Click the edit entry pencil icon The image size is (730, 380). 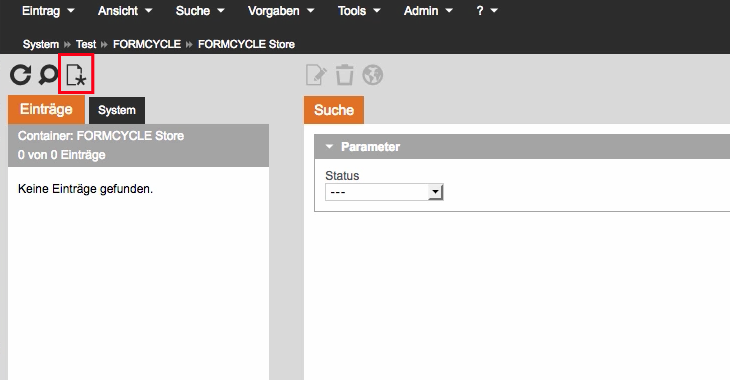[x=316, y=75]
